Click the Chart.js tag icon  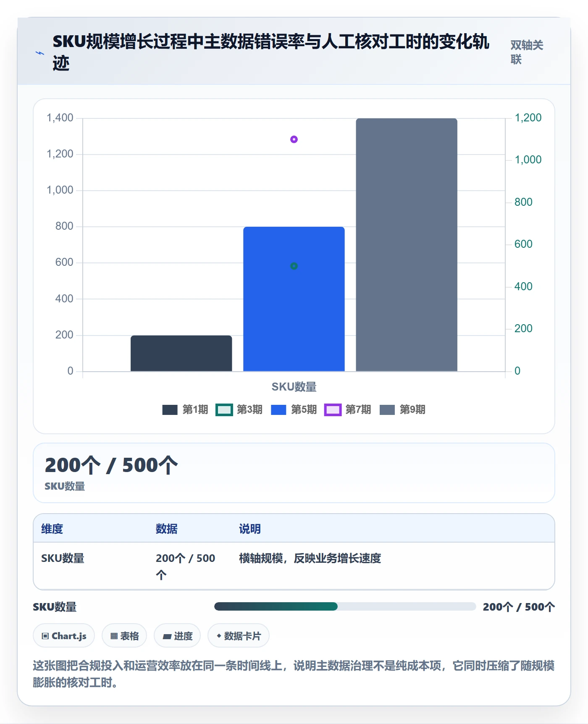(45, 636)
